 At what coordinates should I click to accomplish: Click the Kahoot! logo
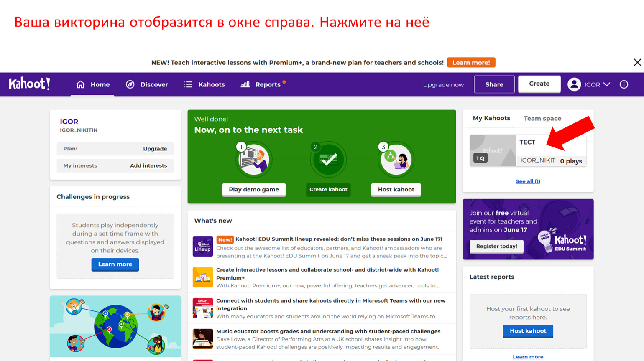pyautogui.click(x=30, y=84)
